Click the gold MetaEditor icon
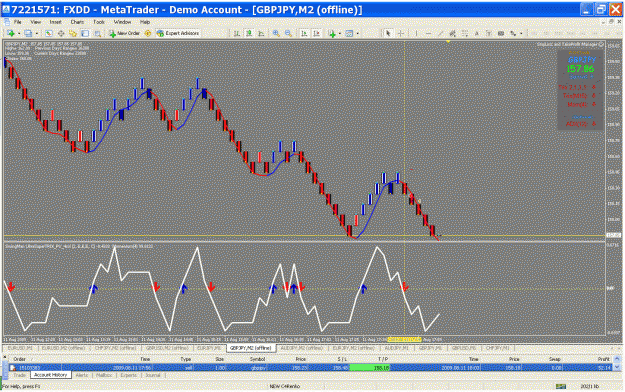The width and height of the screenshot is (625, 392). [x=148, y=33]
